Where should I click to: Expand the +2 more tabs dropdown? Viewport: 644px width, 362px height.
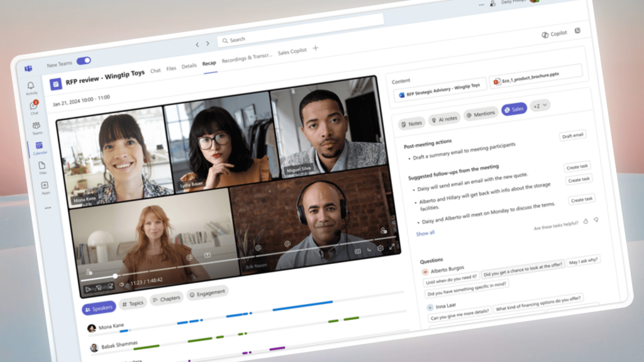(x=540, y=106)
